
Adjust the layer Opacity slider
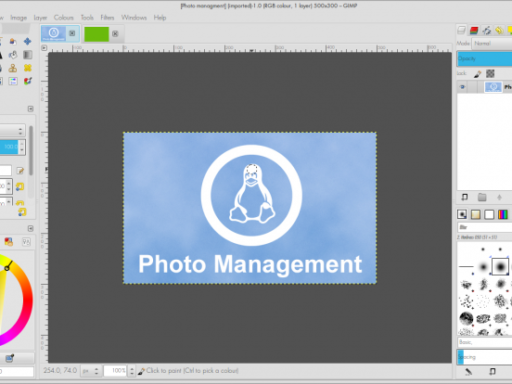(x=484, y=59)
